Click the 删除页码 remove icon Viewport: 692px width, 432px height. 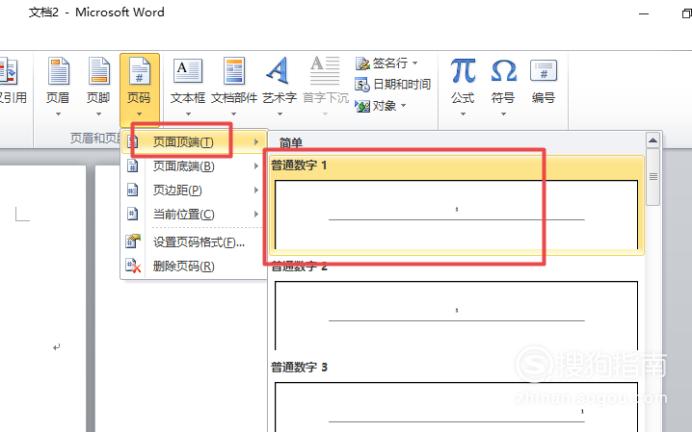tap(133, 266)
